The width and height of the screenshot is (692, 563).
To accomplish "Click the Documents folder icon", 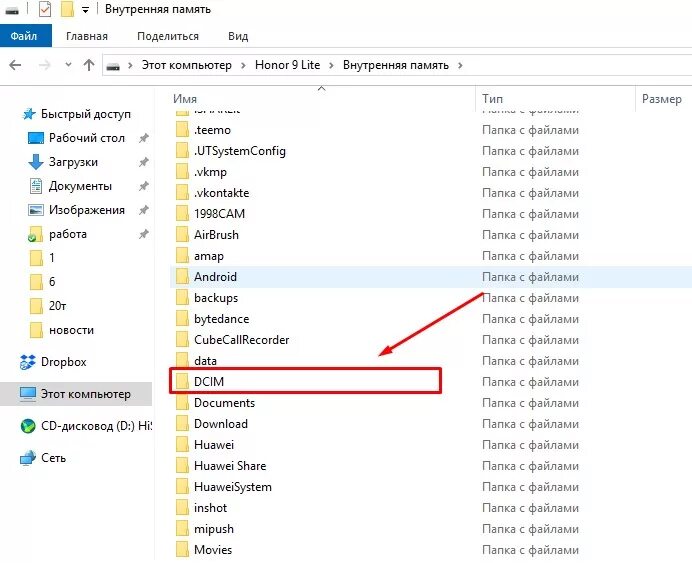I will coord(182,403).
